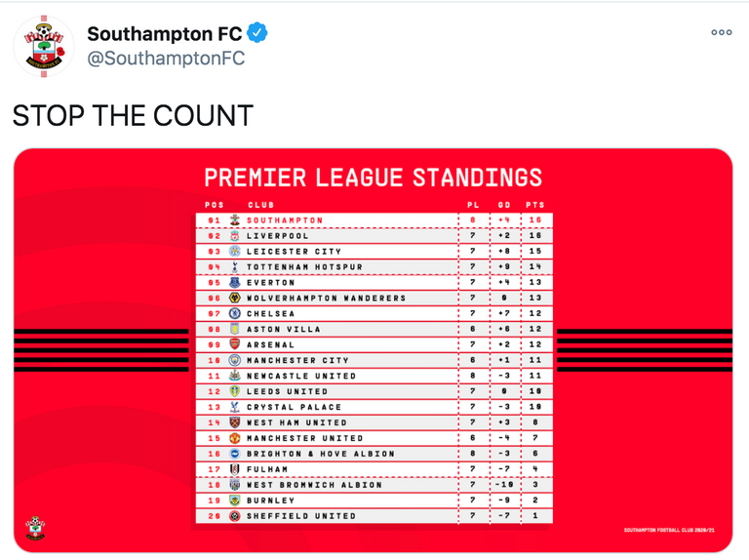Viewport: 749px width, 560px height.
Task: Click the Everton crest icon
Action: pyautogui.click(x=234, y=283)
